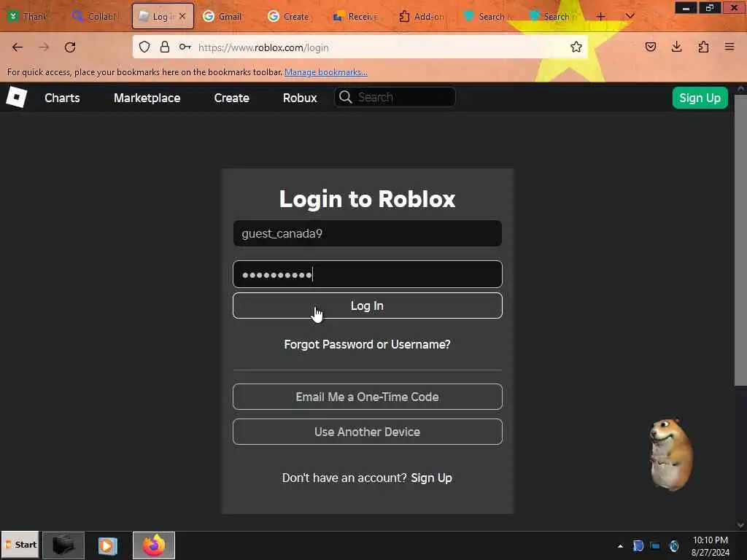Open Create in Roblox navigation
The image size is (747, 560).
pos(231,98)
